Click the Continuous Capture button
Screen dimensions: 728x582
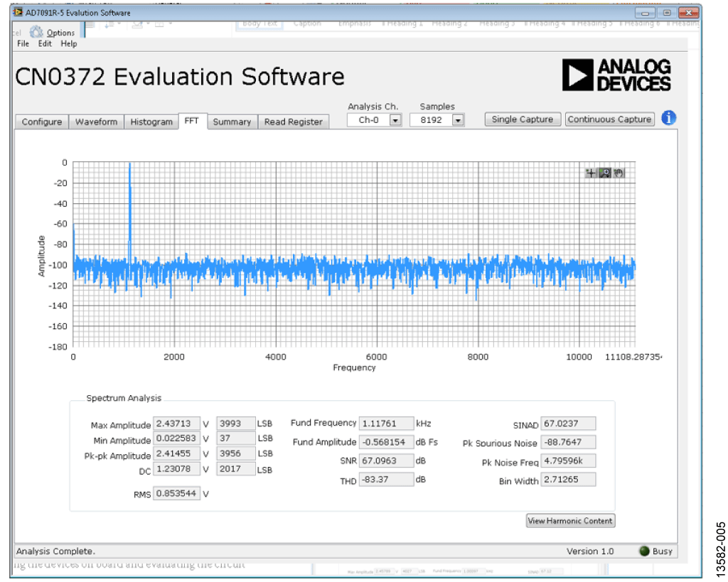(x=609, y=119)
